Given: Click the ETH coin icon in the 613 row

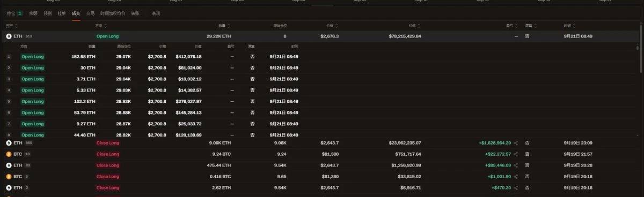Looking at the screenshot, I should pos(9,36).
